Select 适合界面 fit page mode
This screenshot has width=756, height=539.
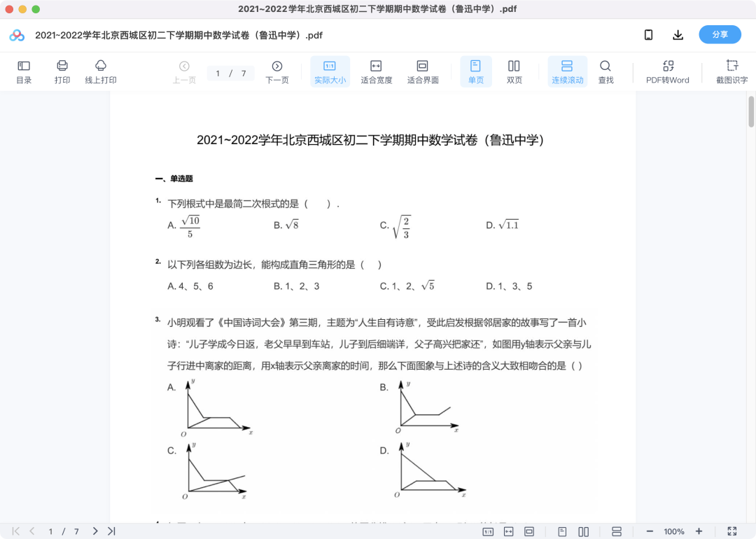(422, 71)
